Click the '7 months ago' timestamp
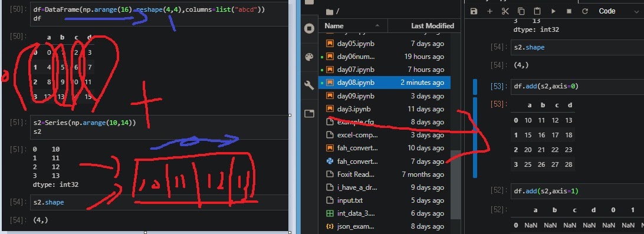 tap(423, 174)
